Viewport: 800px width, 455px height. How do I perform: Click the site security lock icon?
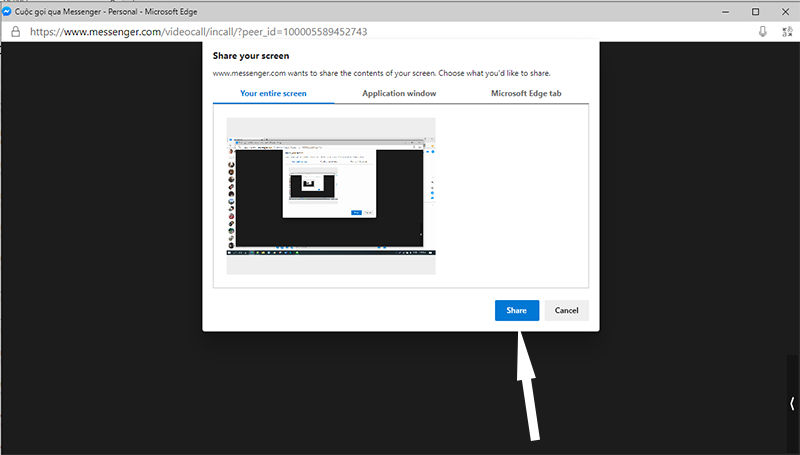pos(14,32)
